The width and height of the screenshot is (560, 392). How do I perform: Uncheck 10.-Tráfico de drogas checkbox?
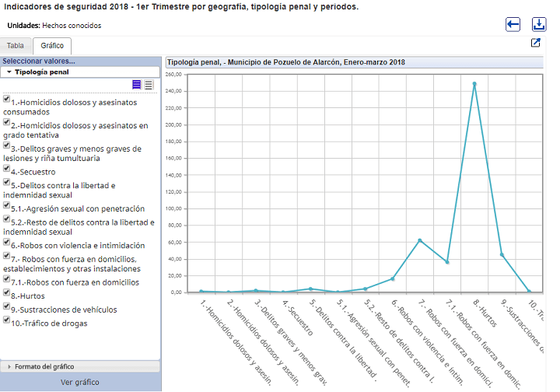(6, 320)
